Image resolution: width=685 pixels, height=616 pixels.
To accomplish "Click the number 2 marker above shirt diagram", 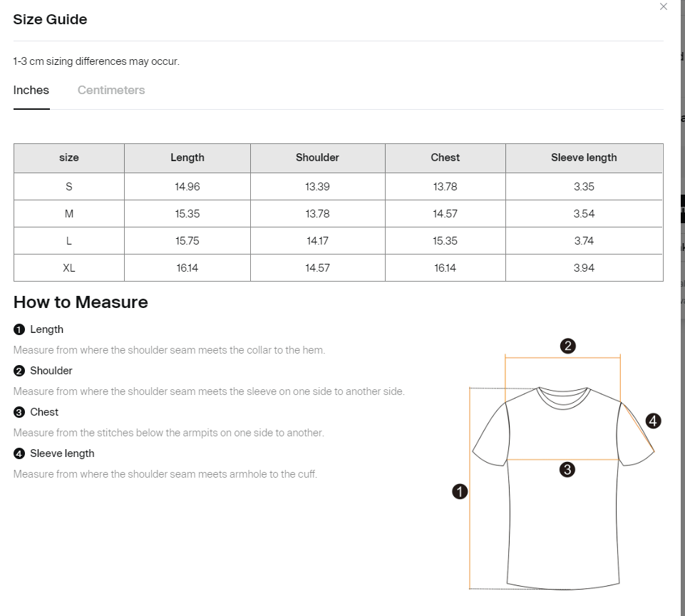I will tap(567, 346).
